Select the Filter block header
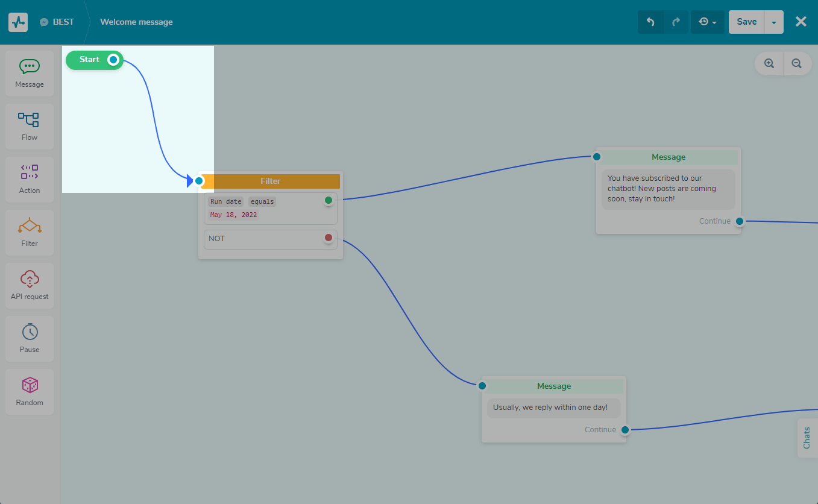The width and height of the screenshot is (818, 504). click(271, 181)
